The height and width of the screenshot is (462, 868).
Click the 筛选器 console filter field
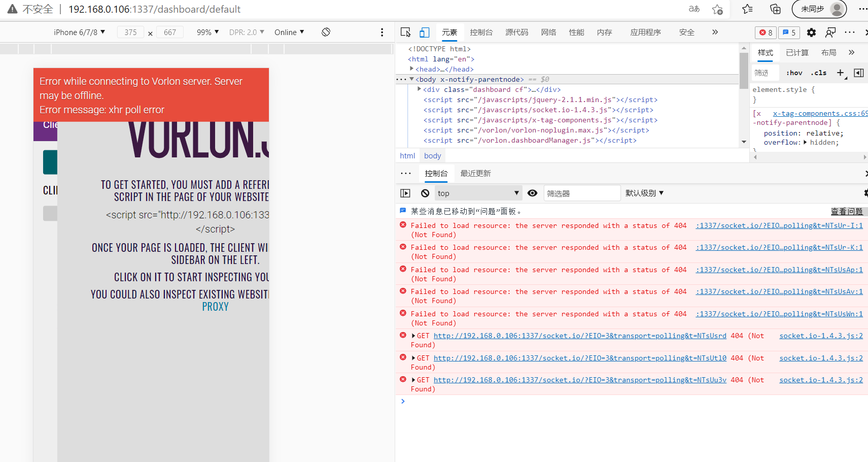[582, 193]
